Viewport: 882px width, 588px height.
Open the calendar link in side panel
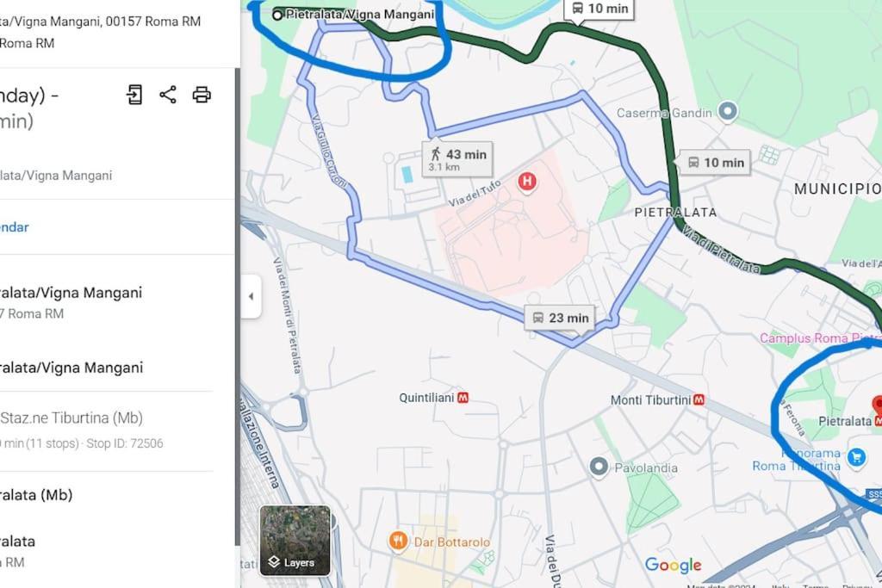click(14, 227)
